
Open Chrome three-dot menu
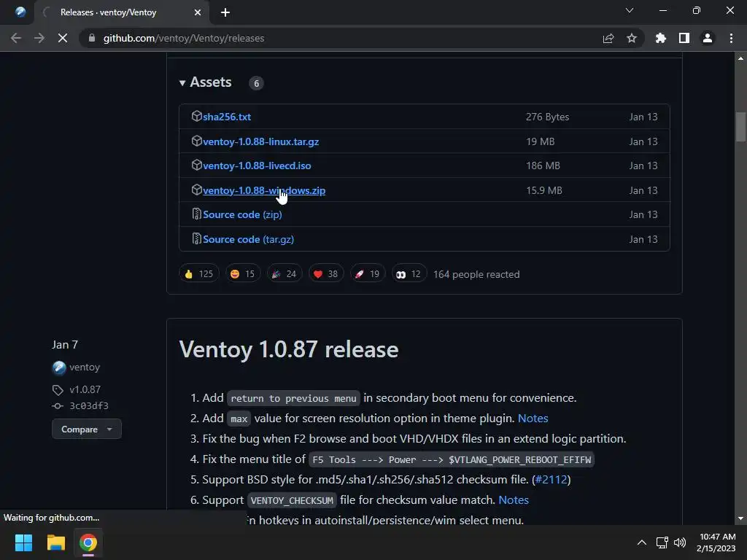coord(731,38)
